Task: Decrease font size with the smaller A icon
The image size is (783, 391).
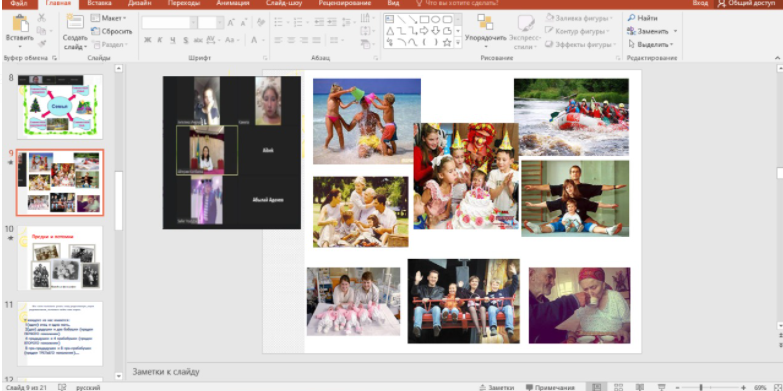Action: [x=243, y=23]
